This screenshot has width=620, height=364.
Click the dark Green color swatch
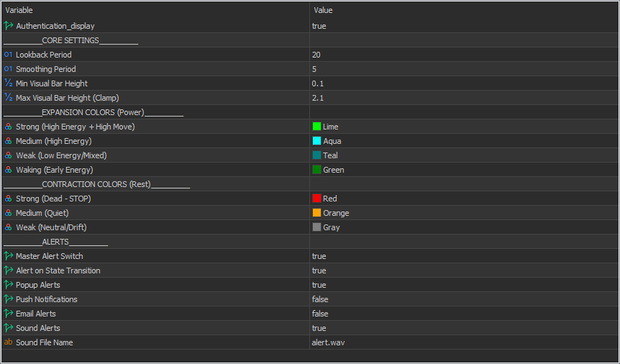[316, 170]
